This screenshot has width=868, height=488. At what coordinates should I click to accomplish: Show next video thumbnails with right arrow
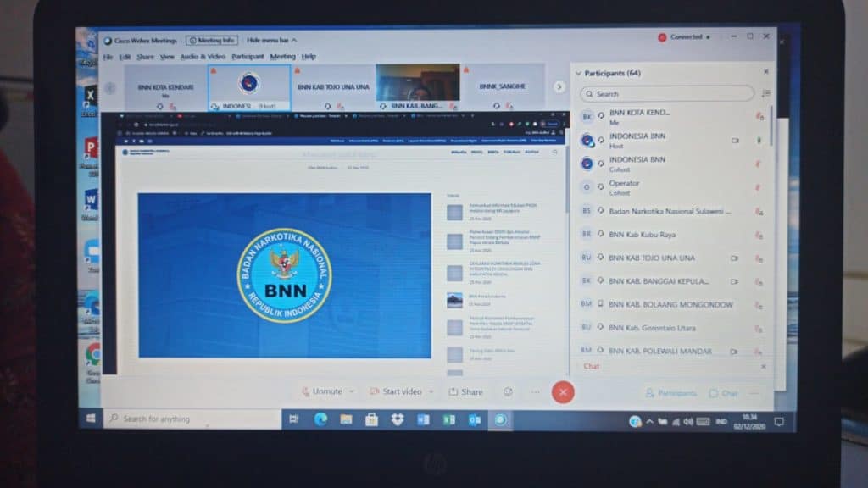559,87
